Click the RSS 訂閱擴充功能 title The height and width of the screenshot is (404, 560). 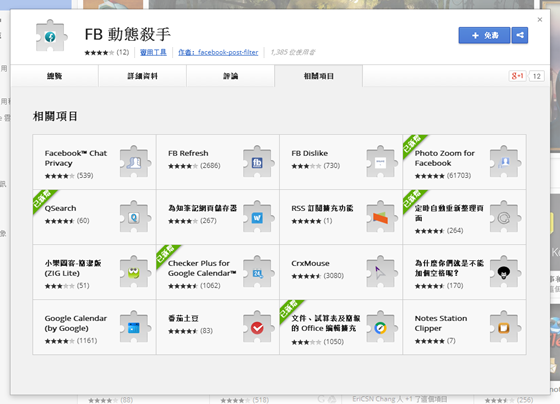tap(322, 208)
